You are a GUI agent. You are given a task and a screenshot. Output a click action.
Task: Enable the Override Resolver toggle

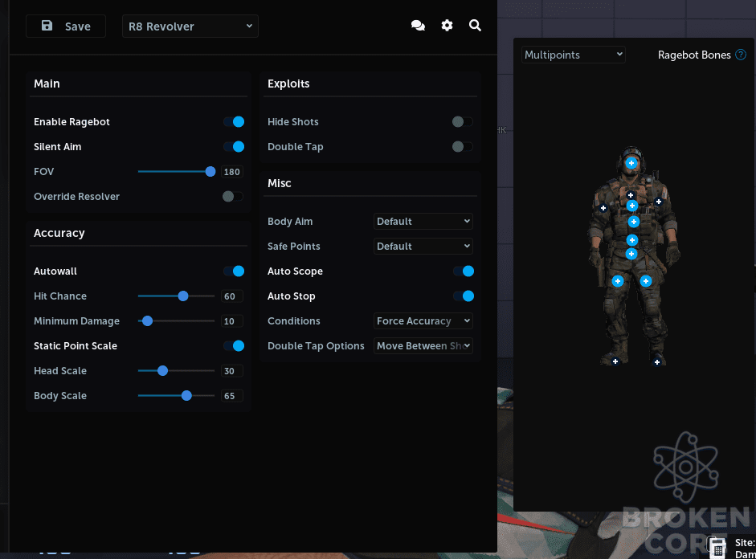coord(233,196)
